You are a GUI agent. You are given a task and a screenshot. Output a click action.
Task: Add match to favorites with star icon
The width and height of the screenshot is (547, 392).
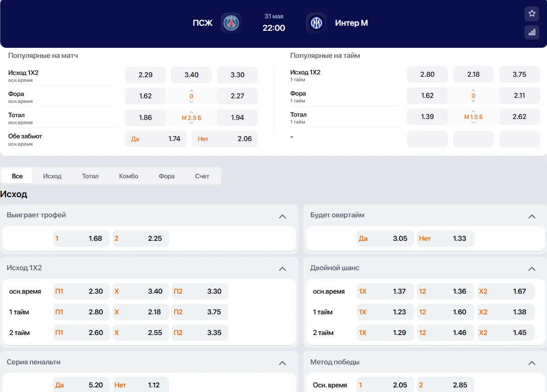[x=532, y=14]
